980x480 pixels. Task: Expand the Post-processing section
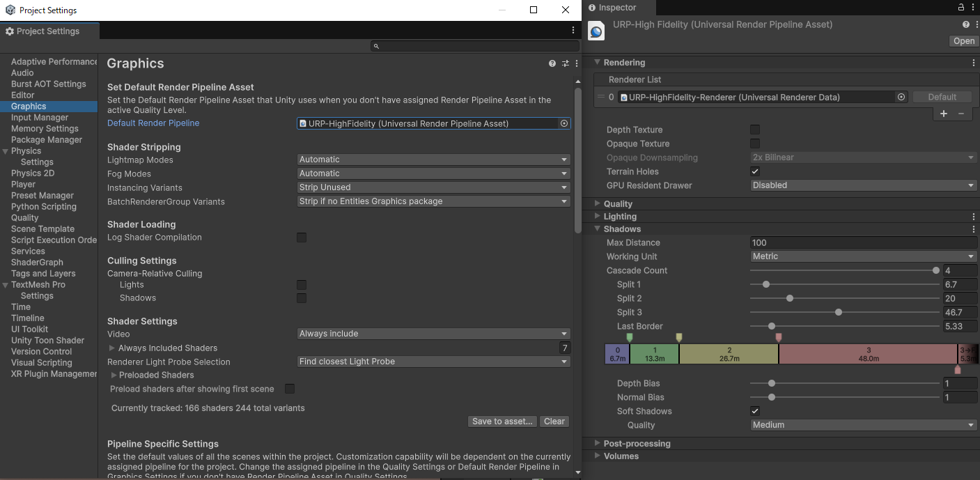click(598, 444)
